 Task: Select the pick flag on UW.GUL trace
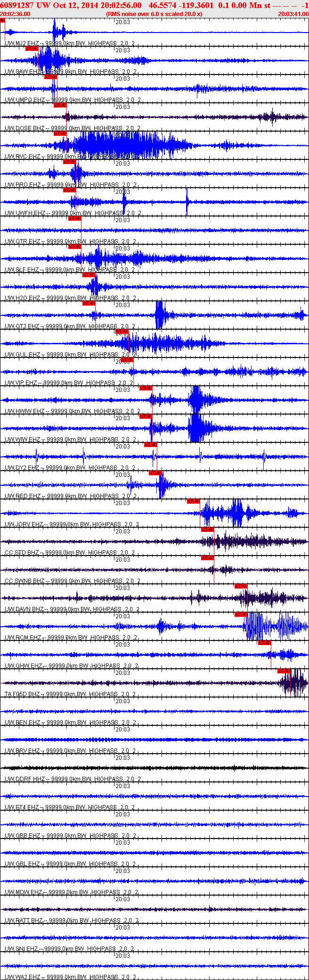(122, 332)
